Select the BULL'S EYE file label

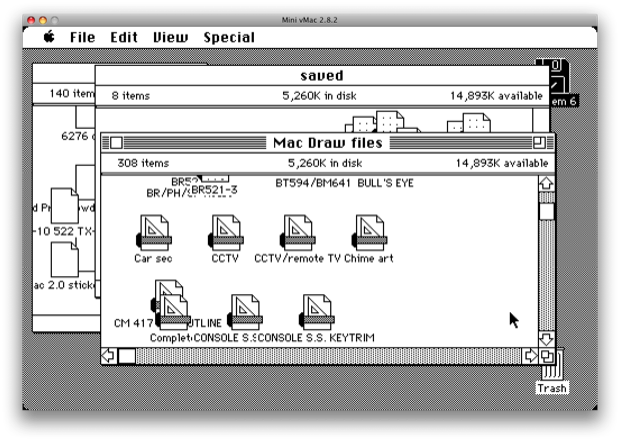[x=386, y=183]
